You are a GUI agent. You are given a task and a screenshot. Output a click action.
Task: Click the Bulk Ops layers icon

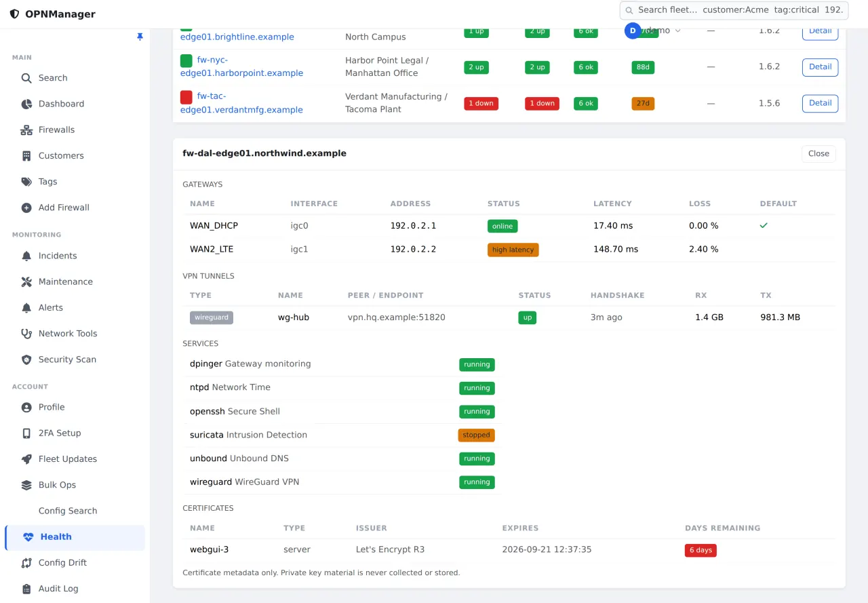(x=26, y=485)
